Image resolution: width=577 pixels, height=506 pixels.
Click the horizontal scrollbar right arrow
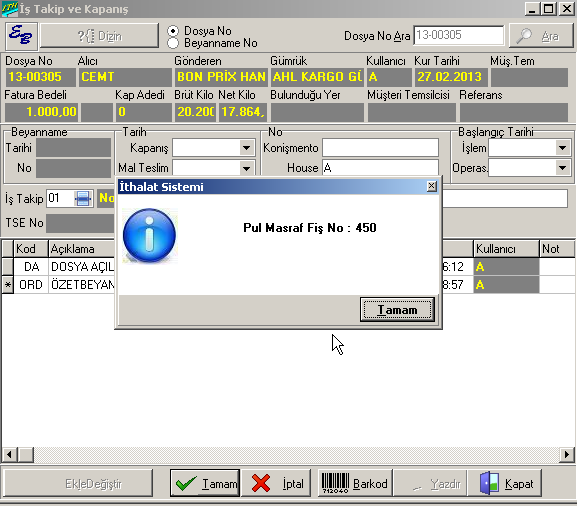pos(567,454)
